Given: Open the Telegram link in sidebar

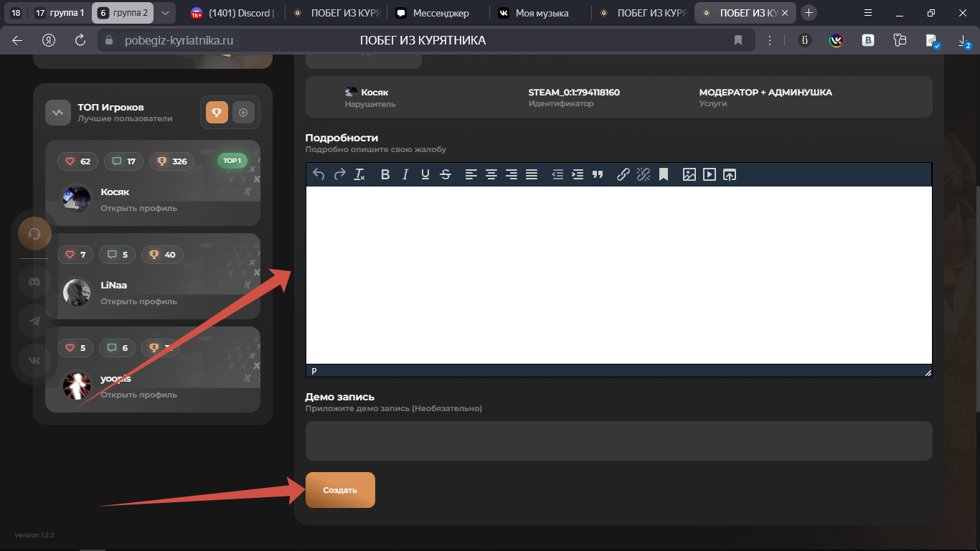Looking at the screenshot, I should 34,321.
